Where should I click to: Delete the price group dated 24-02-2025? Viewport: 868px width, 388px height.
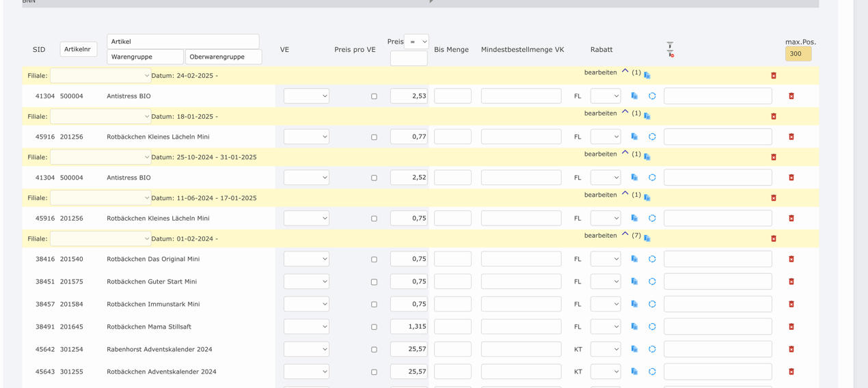[774, 76]
